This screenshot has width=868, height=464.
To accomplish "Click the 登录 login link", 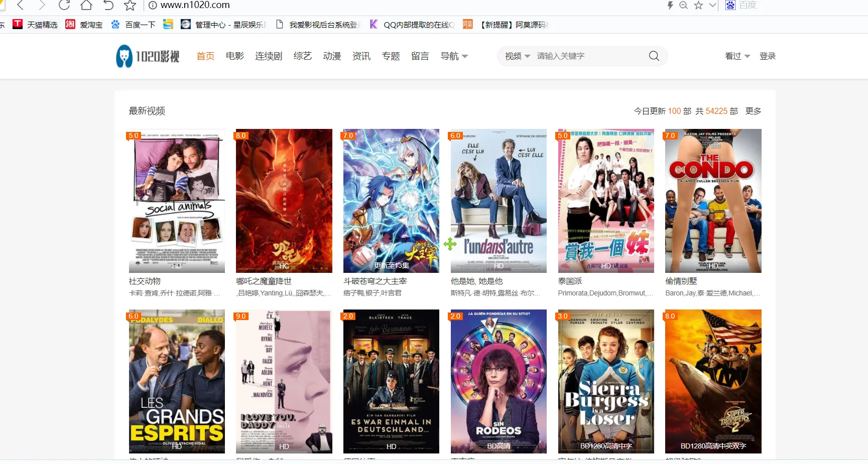I will click(x=767, y=56).
